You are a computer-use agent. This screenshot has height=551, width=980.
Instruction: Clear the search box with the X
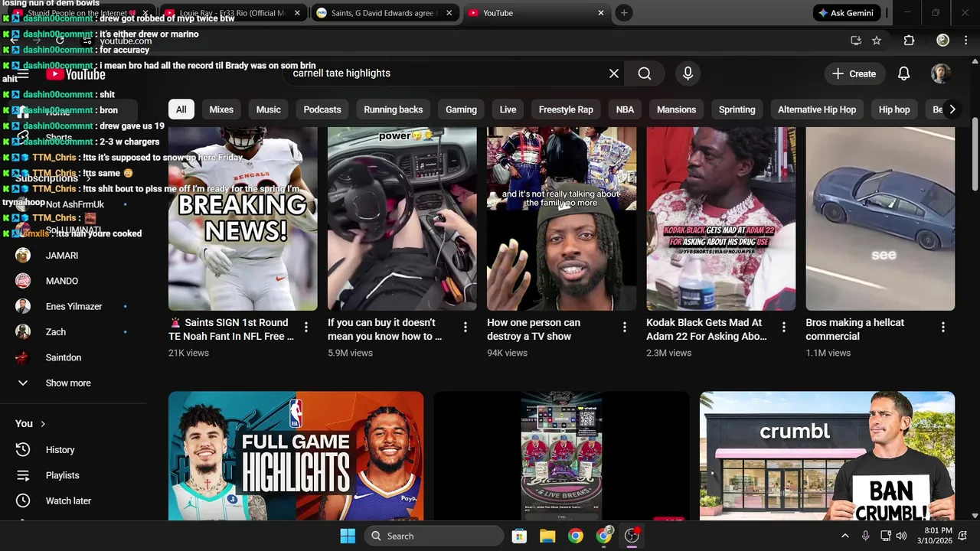click(x=613, y=73)
